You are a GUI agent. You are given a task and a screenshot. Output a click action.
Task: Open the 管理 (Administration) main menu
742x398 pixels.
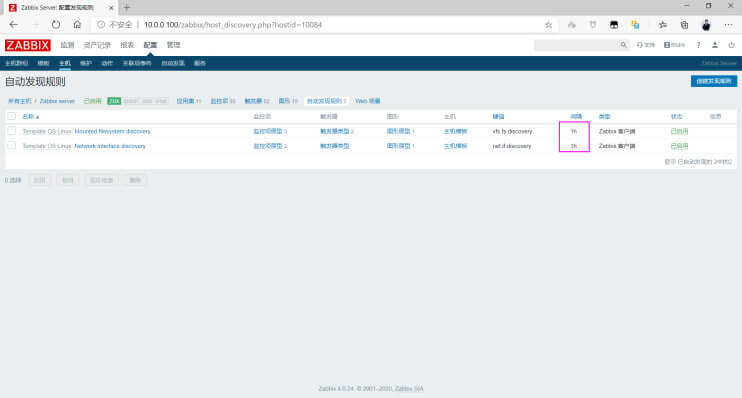pos(173,45)
